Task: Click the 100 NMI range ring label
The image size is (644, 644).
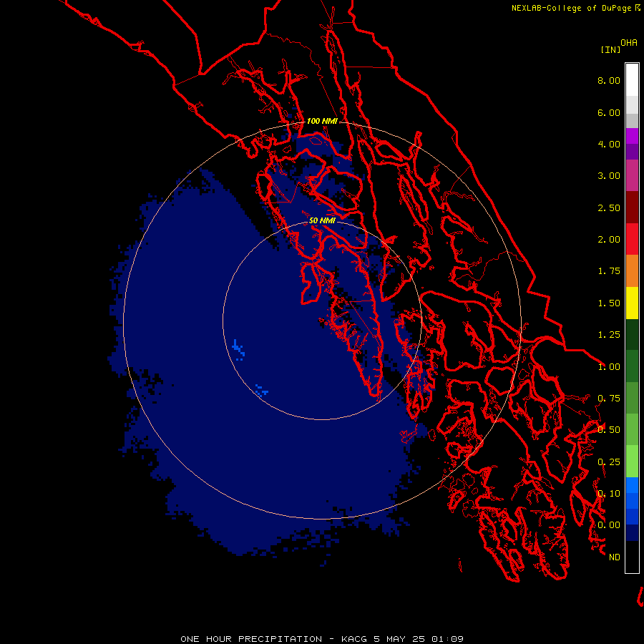Action: point(322,121)
